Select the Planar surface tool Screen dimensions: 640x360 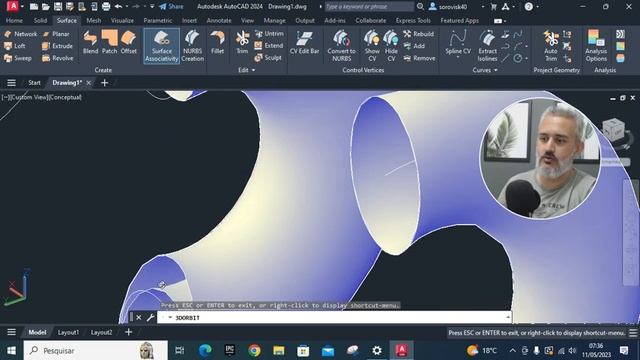(56, 34)
